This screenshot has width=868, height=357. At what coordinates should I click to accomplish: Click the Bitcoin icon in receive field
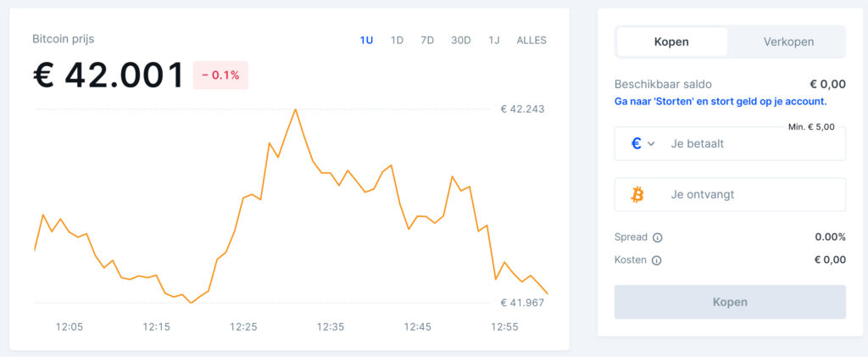[637, 195]
